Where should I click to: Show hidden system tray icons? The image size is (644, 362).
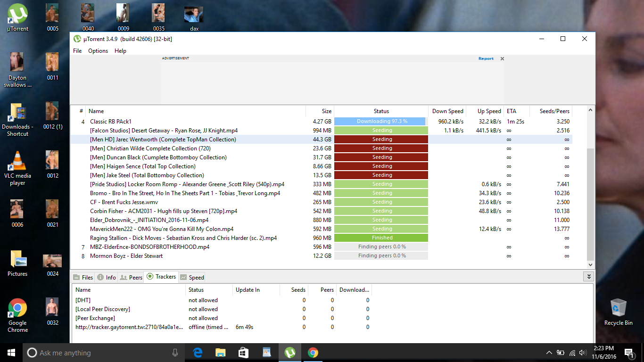click(x=549, y=353)
